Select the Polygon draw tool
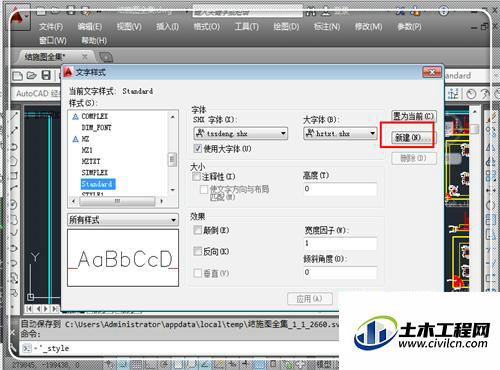The image size is (500, 370). pyautogui.click(x=14, y=161)
